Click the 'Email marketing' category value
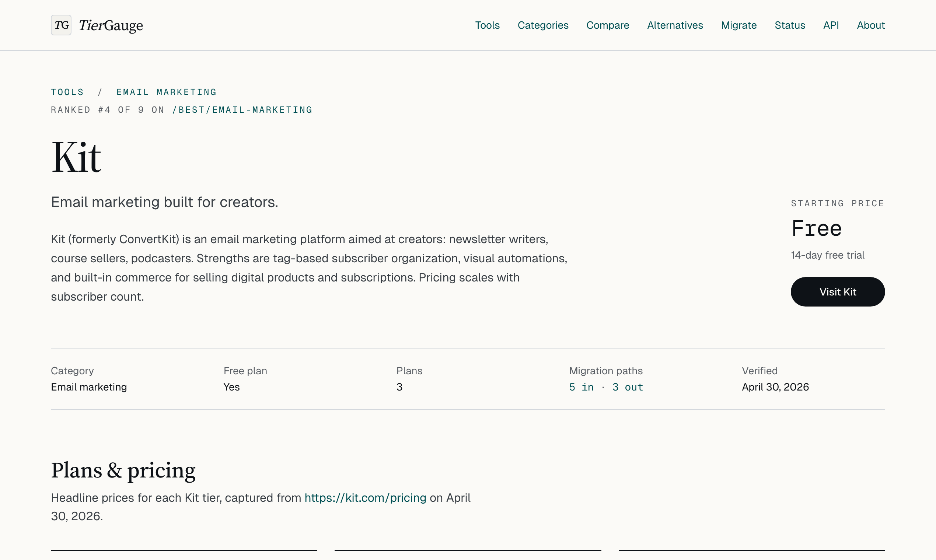936x560 pixels. pyautogui.click(x=89, y=387)
